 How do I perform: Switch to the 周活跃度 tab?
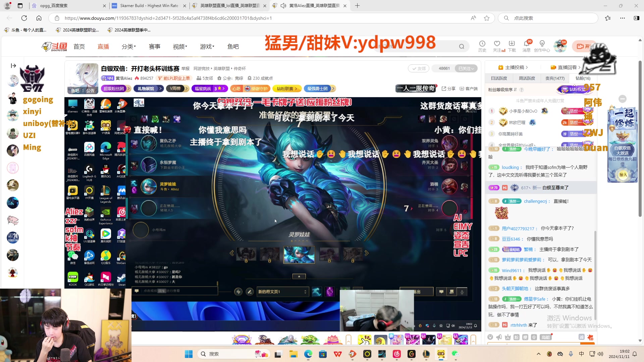(x=527, y=78)
